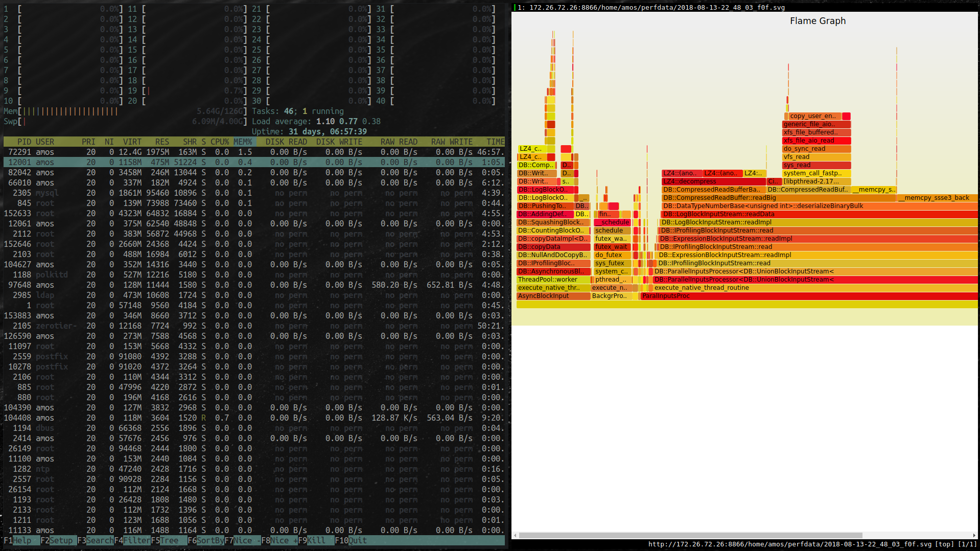Zoom into DB::DataTypeNumberBase deserializeBinaryBulk frame
Screen dimensions: 980x551
[x=820, y=206]
